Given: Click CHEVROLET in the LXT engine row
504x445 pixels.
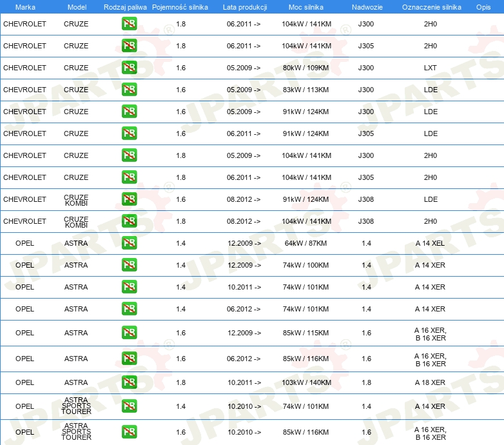Looking at the screenshot, I should (x=24, y=68).
